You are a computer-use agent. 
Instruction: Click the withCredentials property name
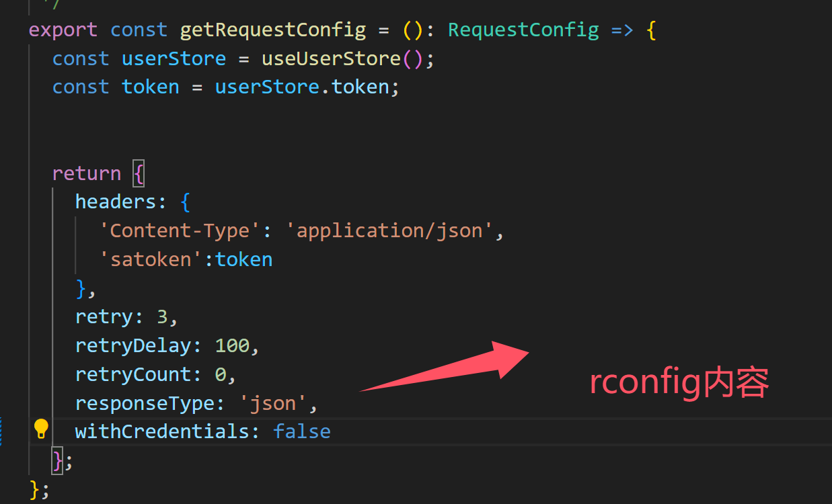[162, 431]
